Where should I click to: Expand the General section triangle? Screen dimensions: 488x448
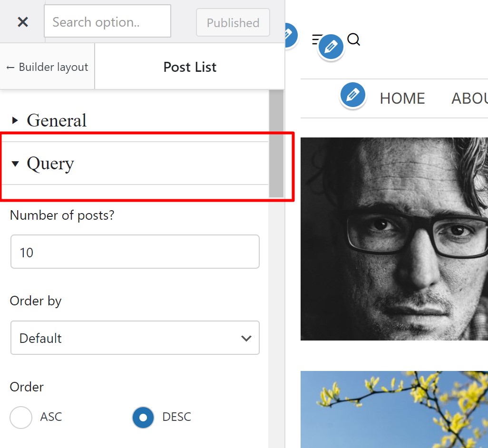tap(15, 120)
